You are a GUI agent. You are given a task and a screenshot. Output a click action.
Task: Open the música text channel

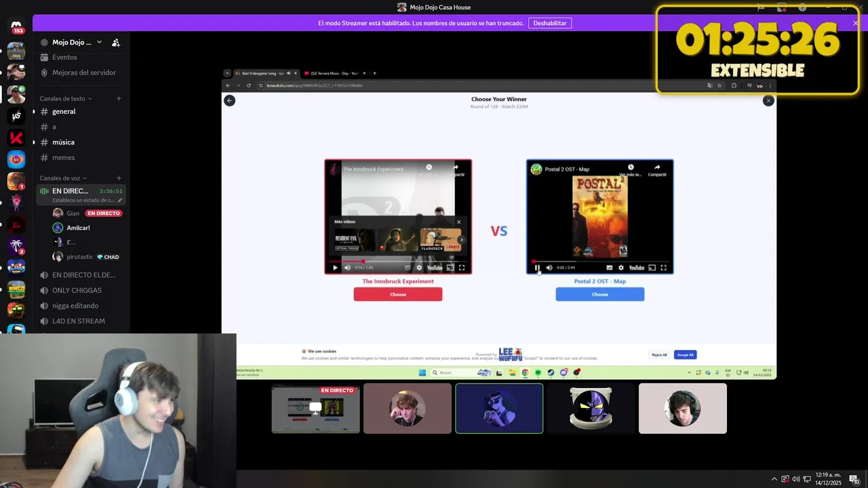click(80, 142)
